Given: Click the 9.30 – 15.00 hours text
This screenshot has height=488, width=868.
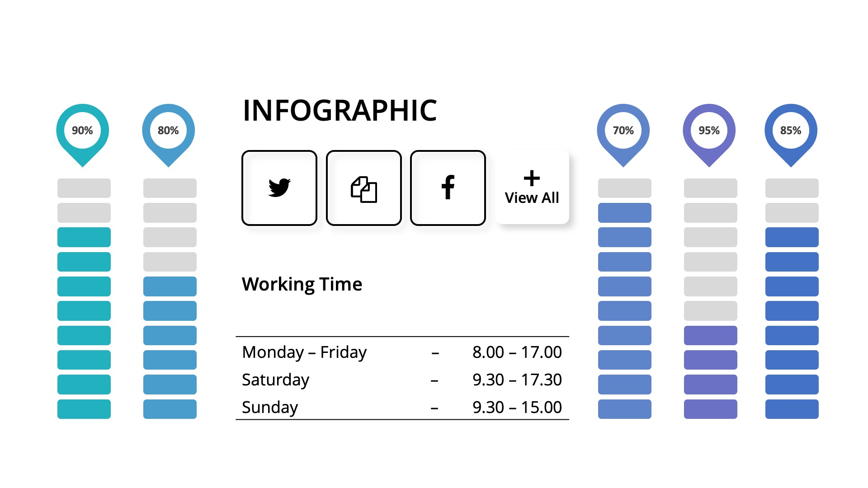Looking at the screenshot, I should coord(517,407).
